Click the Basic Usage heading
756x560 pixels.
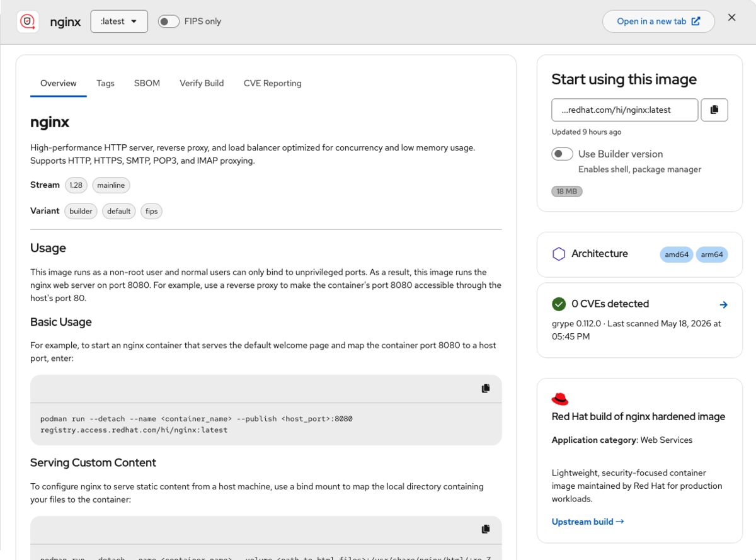tap(61, 322)
